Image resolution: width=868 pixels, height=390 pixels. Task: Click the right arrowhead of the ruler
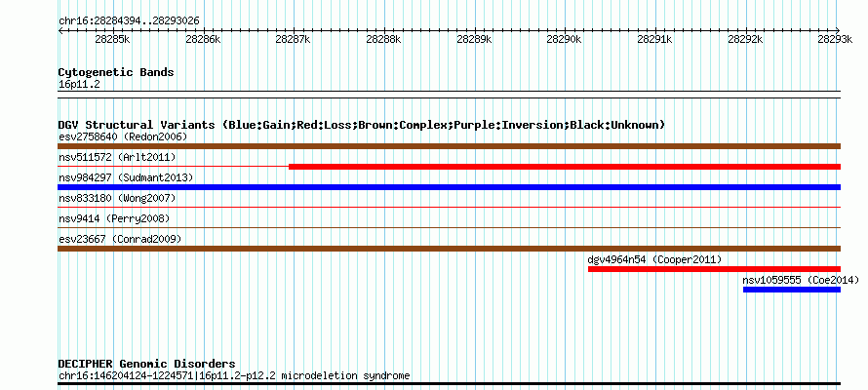click(x=838, y=30)
